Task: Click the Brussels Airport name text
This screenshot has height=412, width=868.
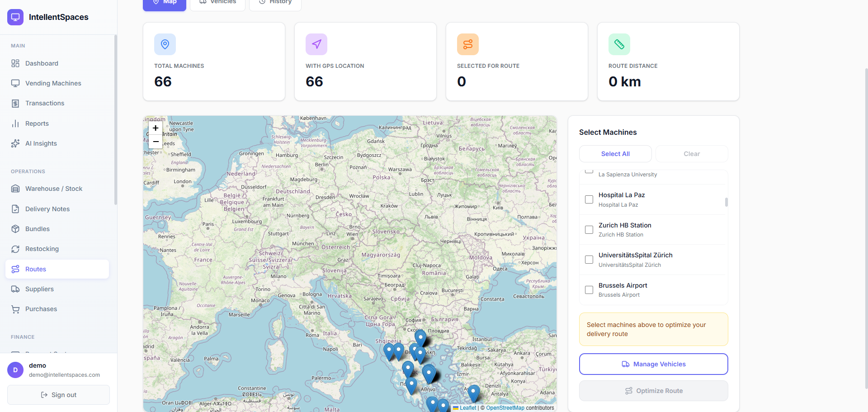Action: (623, 285)
